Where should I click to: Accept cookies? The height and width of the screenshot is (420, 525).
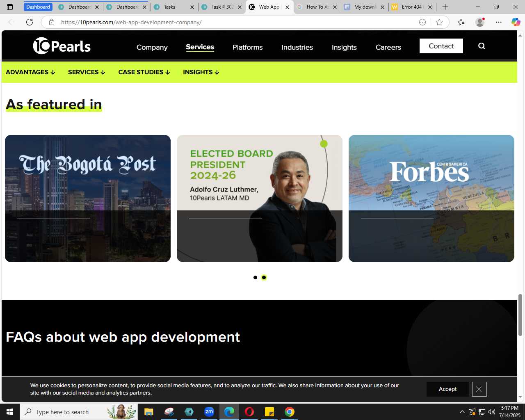coord(447,389)
